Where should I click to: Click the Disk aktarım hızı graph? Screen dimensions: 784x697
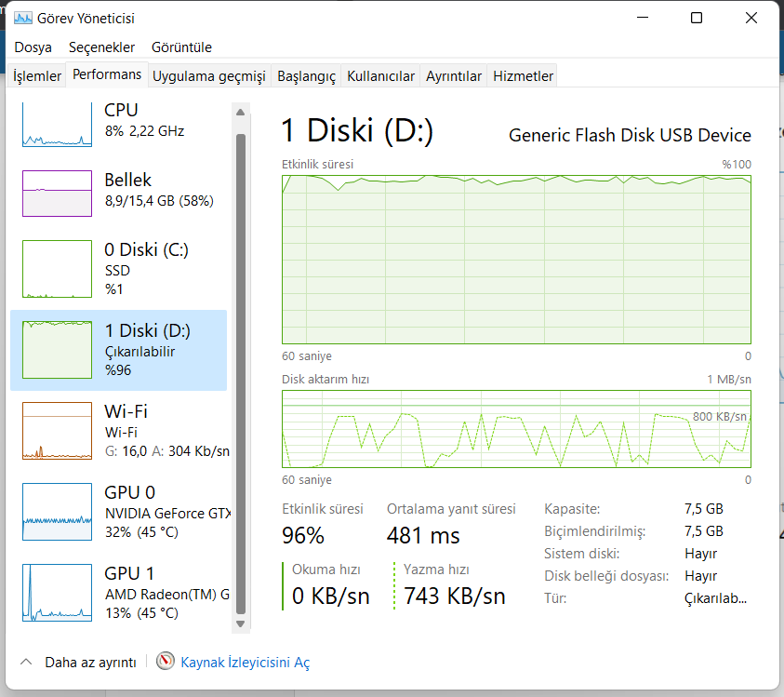tap(516, 428)
